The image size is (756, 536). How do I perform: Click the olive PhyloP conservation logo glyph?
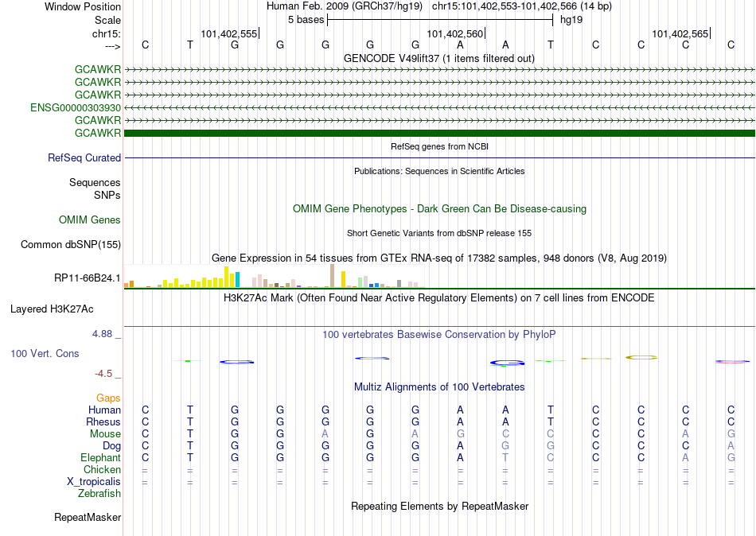[x=641, y=358]
